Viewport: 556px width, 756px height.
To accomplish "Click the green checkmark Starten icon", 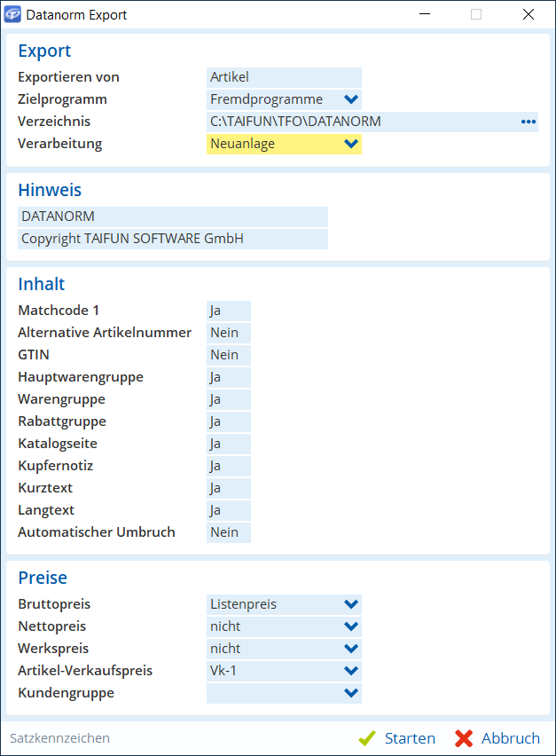I will 367,738.
